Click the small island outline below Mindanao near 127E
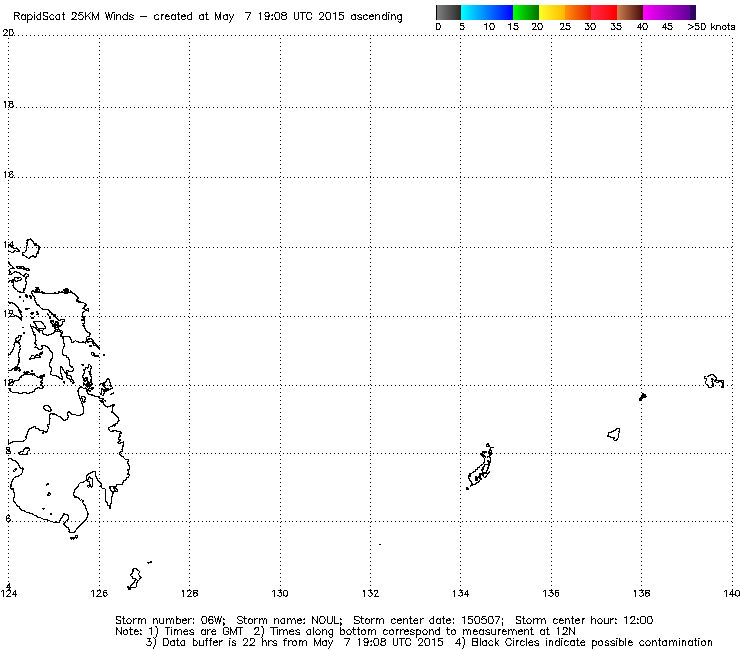Viewport: 740px width, 650px height. coord(135,578)
